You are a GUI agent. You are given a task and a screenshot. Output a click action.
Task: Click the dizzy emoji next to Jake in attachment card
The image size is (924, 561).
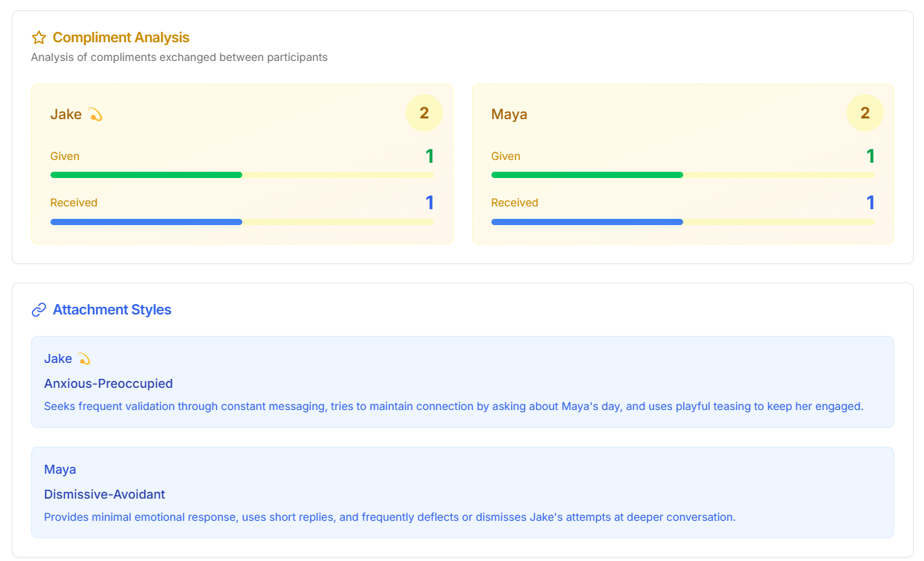84,359
